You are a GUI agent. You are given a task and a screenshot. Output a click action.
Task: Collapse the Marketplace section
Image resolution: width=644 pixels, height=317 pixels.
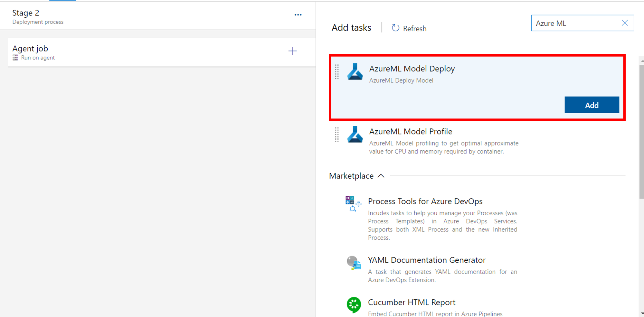click(381, 176)
